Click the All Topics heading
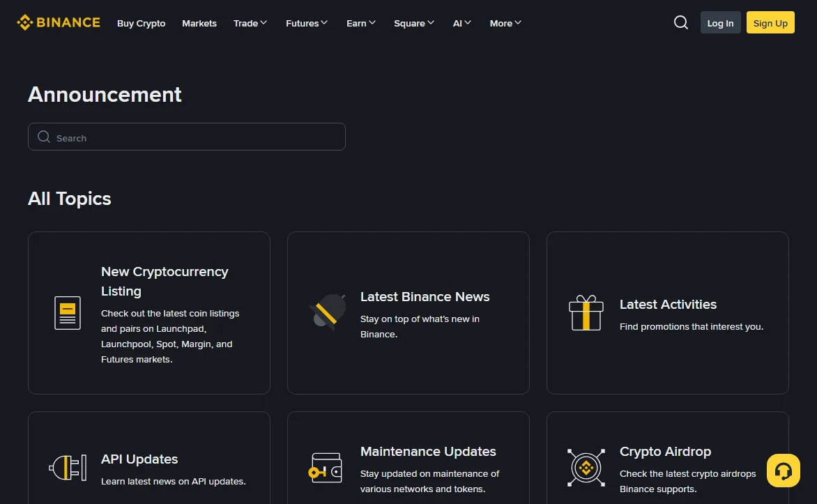Image resolution: width=817 pixels, height=504 pixels. click(x=69, y=199)
